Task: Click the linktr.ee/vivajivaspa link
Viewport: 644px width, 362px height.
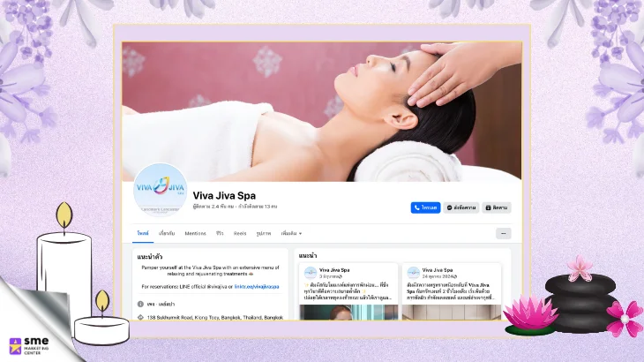Action: 256,287
